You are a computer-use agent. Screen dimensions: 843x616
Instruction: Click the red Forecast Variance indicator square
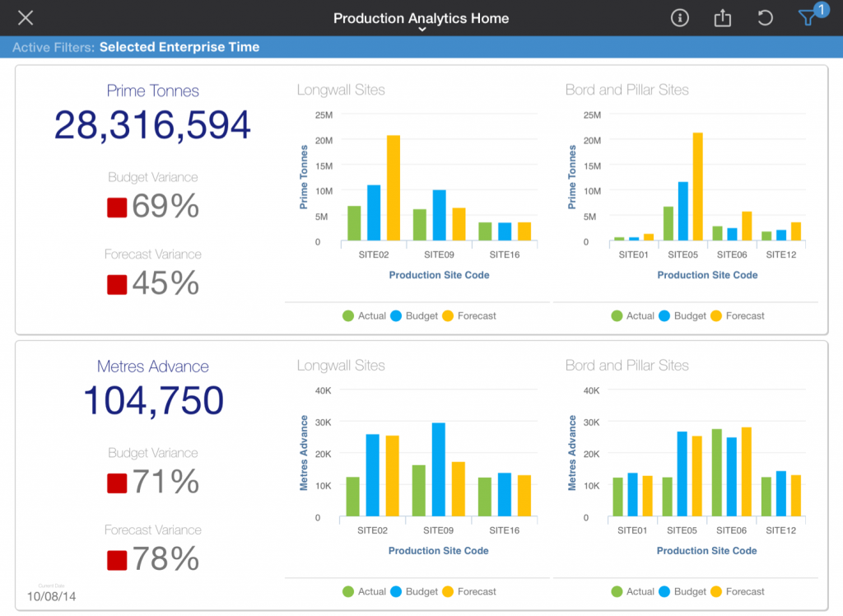115,283
